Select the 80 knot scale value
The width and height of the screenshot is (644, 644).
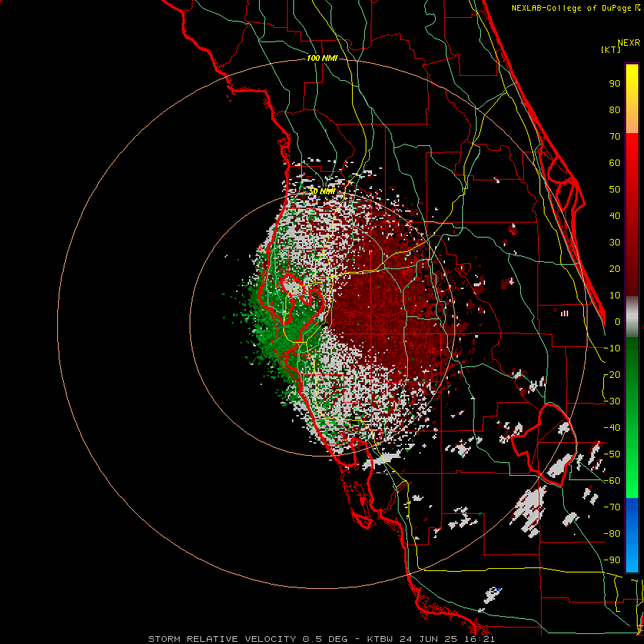tap(615, 109)
